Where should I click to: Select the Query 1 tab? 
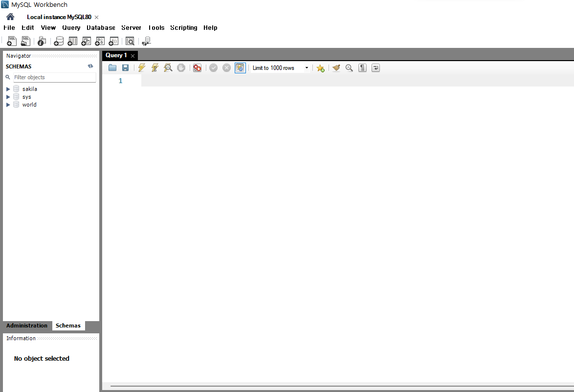(116, 55)
